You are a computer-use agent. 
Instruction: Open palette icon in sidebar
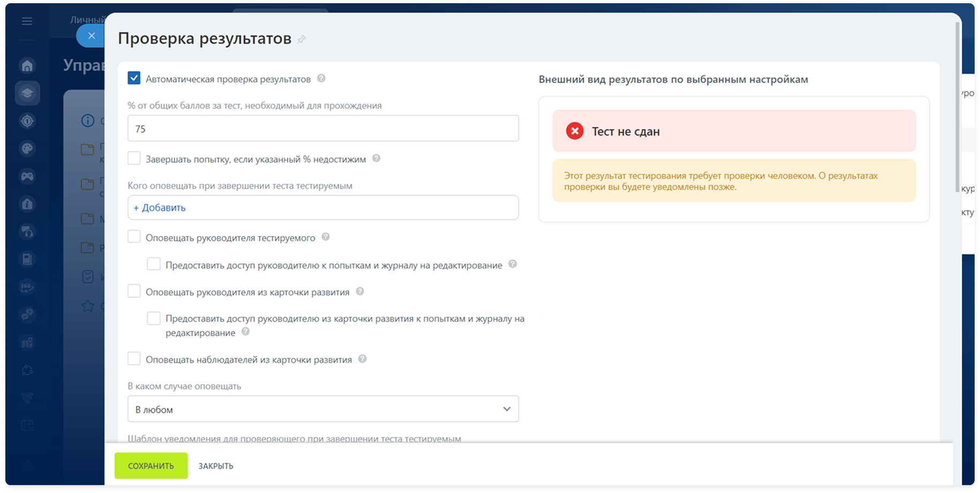(x=27, y=149)
